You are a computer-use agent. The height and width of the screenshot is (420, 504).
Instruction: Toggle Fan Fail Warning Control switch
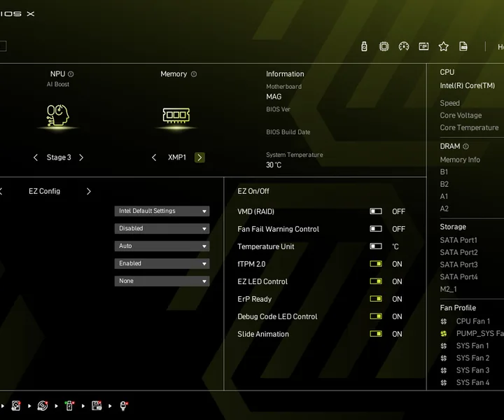pyautogui.click(x=376, y=229)
